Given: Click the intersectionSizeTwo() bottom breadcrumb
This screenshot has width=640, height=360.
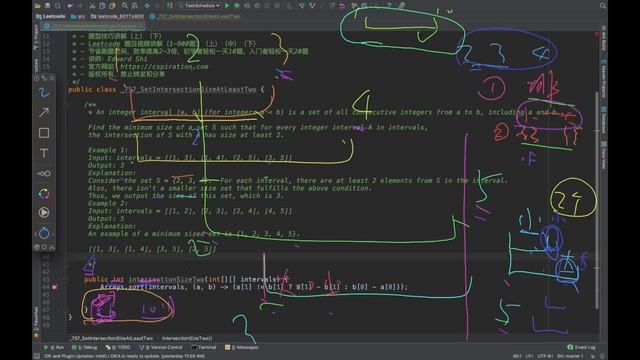Looking at the screenshot, I should pyautogui.click(x=187, y=338).
